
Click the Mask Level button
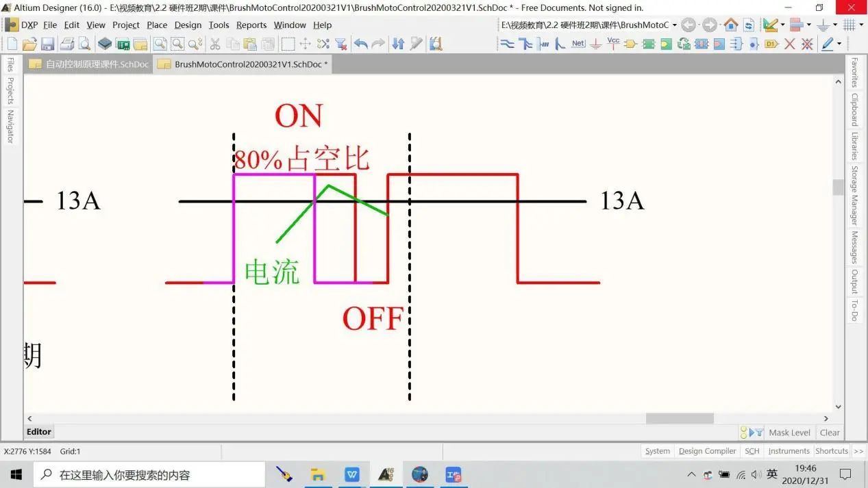pos(789,433)
